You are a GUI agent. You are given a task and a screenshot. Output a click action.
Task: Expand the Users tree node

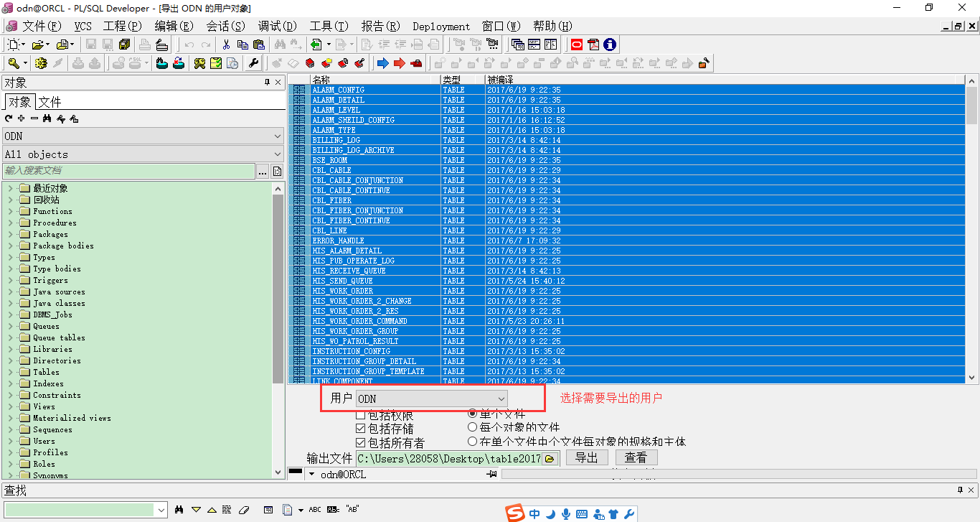point(10,441)
